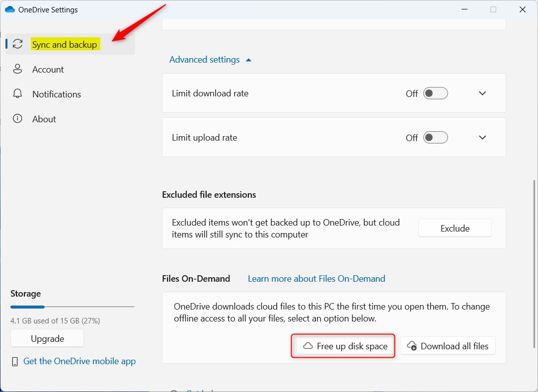The image size is (538, 392).
Task: Expand Limit download rate options chevron
Action: pos(482,93)
